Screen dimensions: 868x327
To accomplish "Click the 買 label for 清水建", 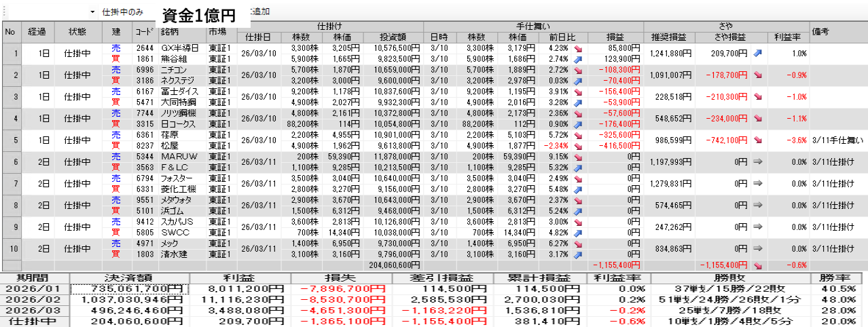I will coord(115,254).
